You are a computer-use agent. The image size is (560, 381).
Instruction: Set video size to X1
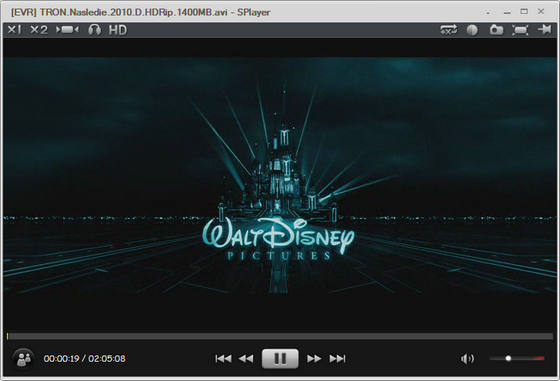coord(14,30)
